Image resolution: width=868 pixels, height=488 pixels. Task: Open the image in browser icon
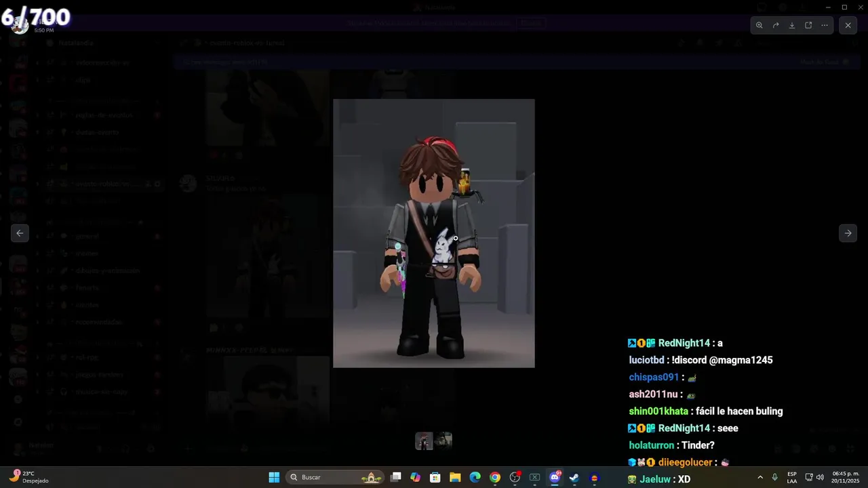(x=808, y=25)
